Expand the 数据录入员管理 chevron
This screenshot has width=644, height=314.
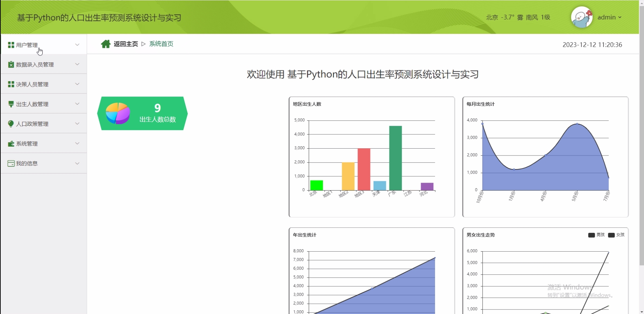78,64
